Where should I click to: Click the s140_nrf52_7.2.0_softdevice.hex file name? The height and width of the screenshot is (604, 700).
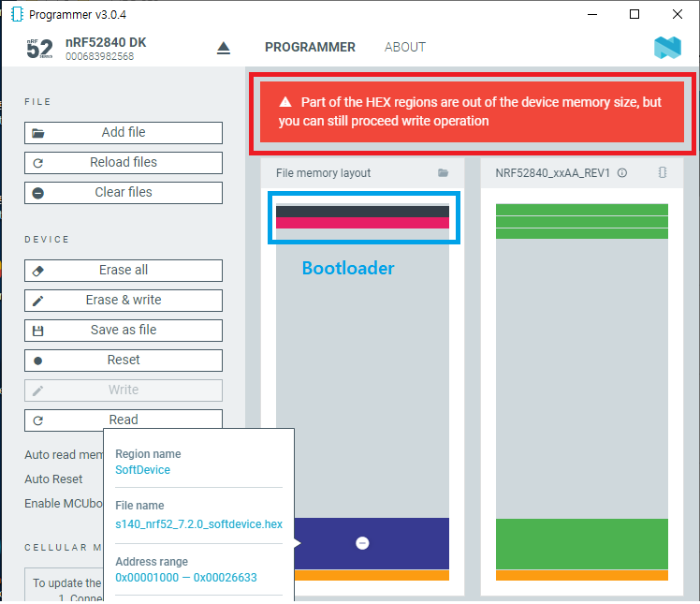(x=198, y=524)
